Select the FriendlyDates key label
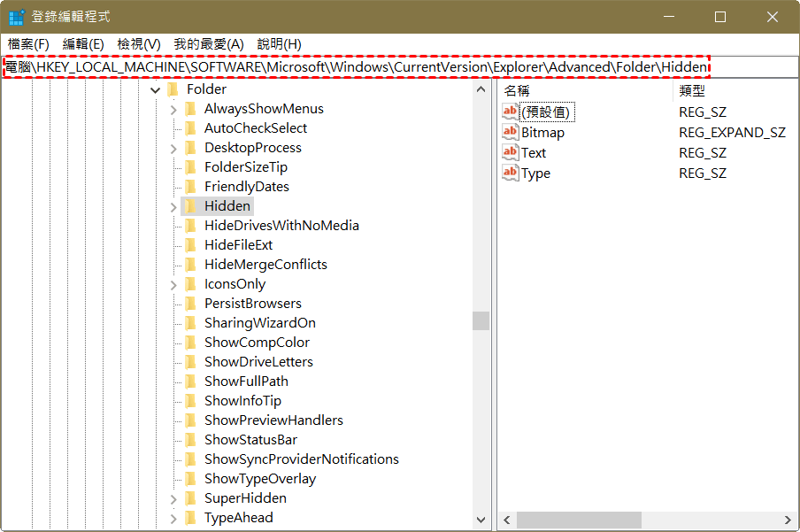Screen dimensions: 800x532 tap(246, 187)
